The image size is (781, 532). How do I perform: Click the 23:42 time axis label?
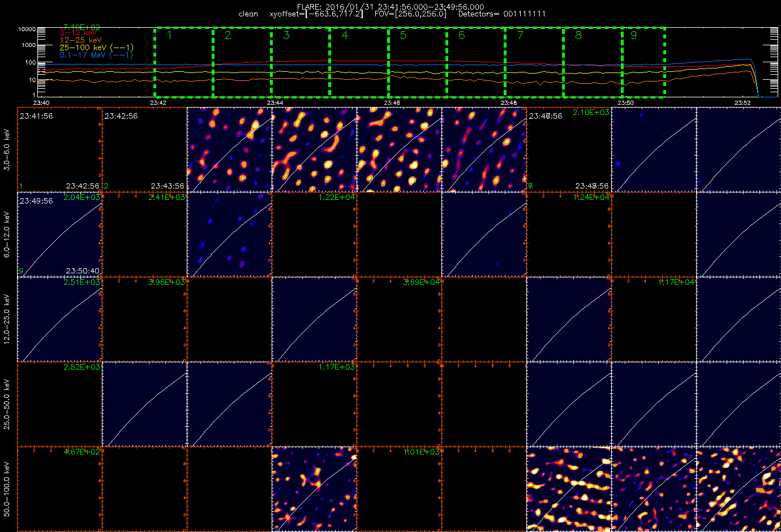(x=158, y=103)
